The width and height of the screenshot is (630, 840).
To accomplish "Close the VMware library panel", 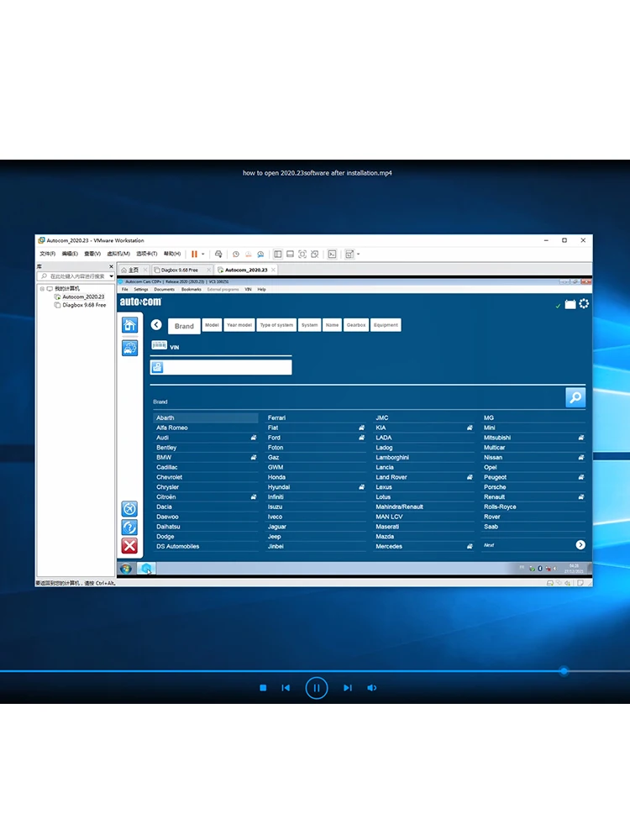I will tap(111, 266).
